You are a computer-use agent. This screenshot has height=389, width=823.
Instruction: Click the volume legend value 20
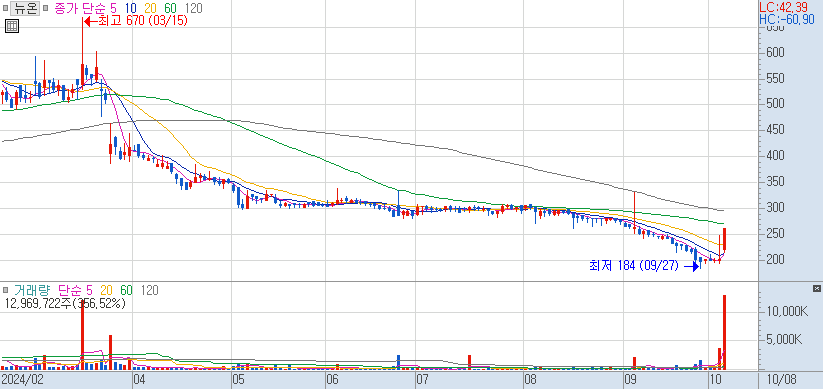click(x=106, y=290)
